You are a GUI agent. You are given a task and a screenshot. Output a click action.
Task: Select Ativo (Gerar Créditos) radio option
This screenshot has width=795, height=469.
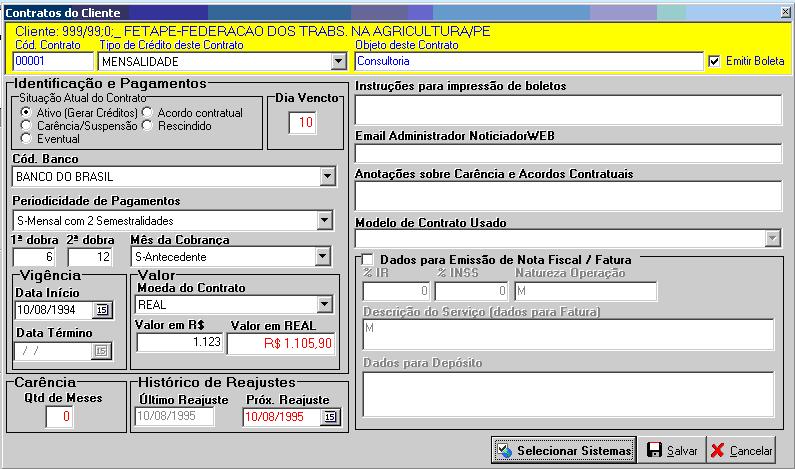tap(26, 113)
